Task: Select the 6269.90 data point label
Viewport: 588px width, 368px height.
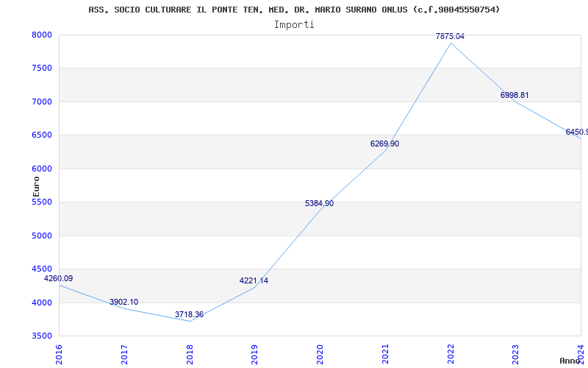Action: click(x=384, y=144)
